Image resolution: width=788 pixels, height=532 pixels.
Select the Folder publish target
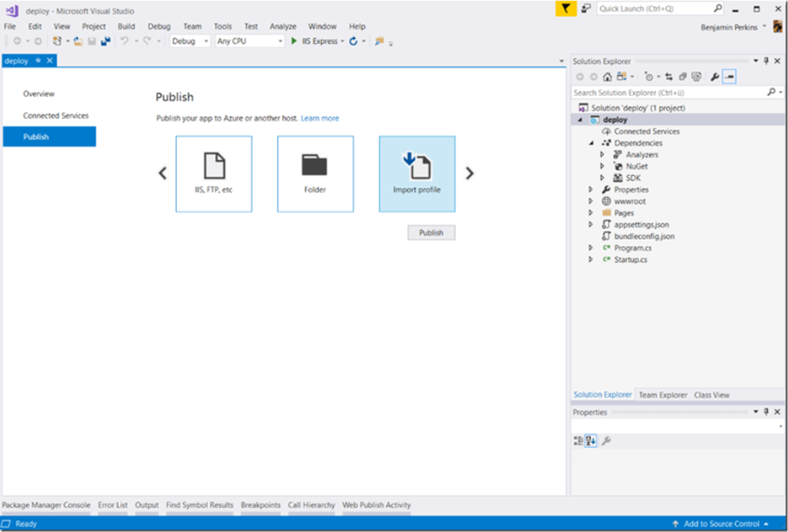tap(315, 174)
